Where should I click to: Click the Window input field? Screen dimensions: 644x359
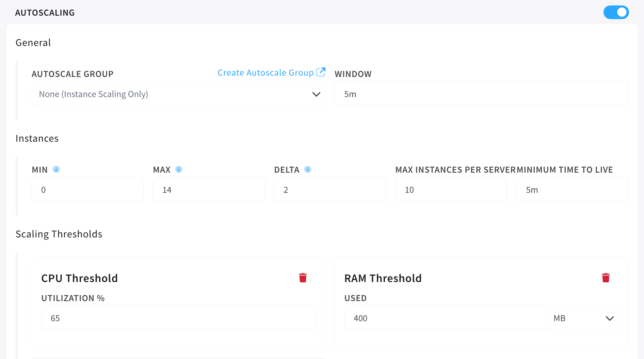click(x=481, y=94)
